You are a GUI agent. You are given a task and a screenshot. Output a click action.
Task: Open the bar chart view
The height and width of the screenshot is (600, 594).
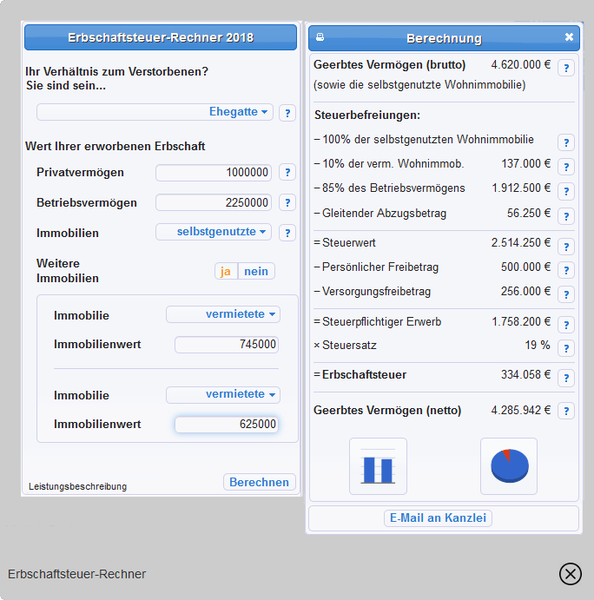pos(378,466)
